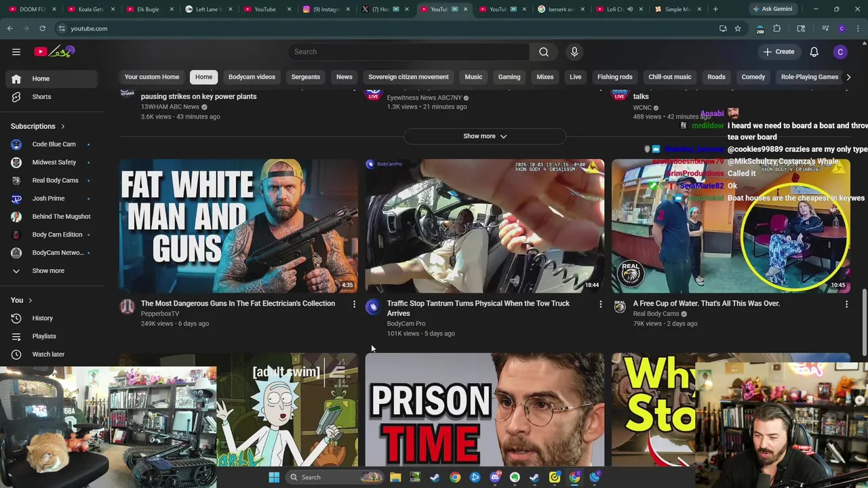Expand Show more under the news shelf

[x=485, y=136]
